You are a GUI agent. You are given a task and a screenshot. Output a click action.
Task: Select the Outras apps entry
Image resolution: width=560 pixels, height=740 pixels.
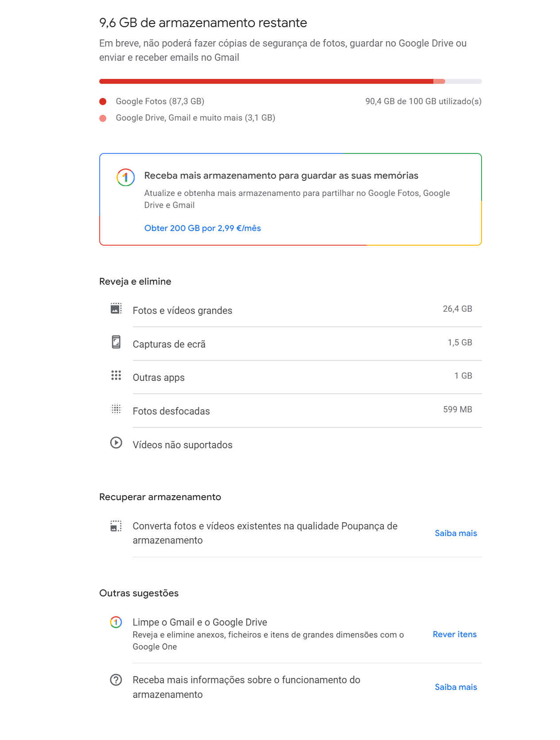291,377
